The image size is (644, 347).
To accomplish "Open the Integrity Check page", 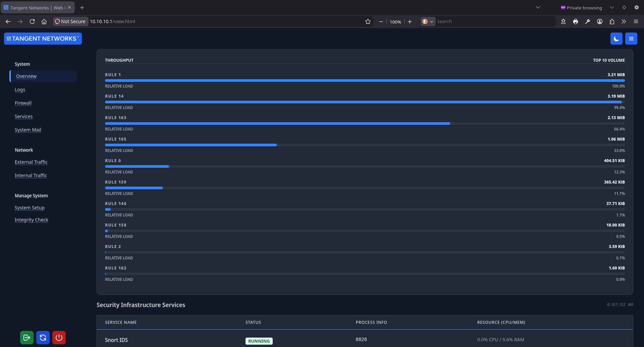I will pos(31,220).
